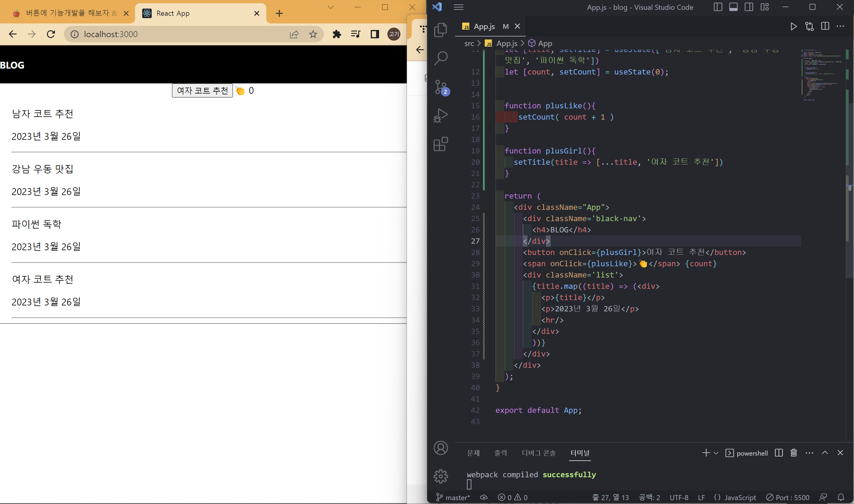This screenshot has height=504, width=854.
Task: Open the Explorer view in VS Code
Action: click(441, 30)
